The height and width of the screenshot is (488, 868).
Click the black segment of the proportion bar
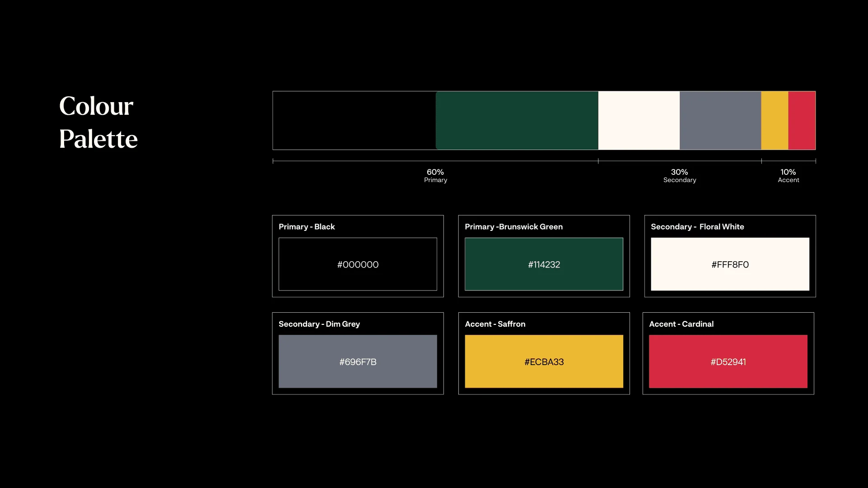coord(355,121)
